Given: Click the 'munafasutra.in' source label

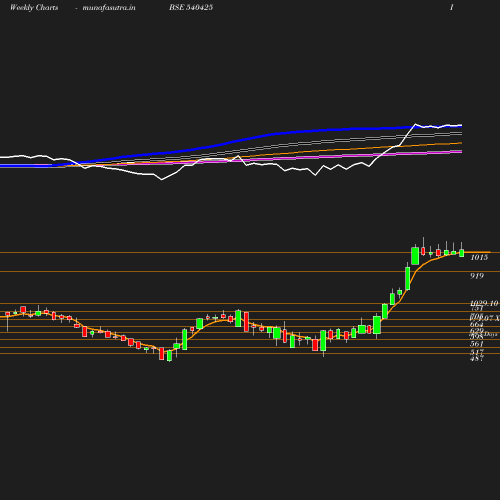Looking at the screenshot, I should [109, 8].
